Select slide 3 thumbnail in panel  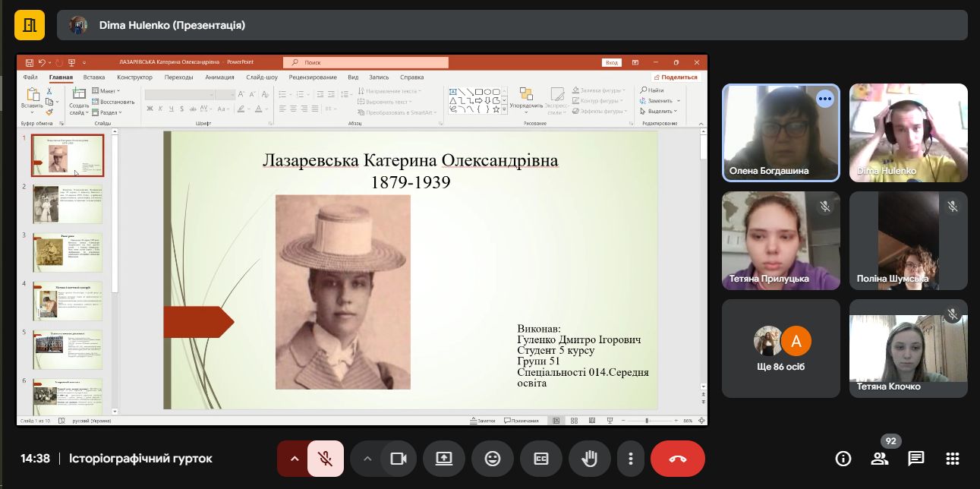[67, 252]
